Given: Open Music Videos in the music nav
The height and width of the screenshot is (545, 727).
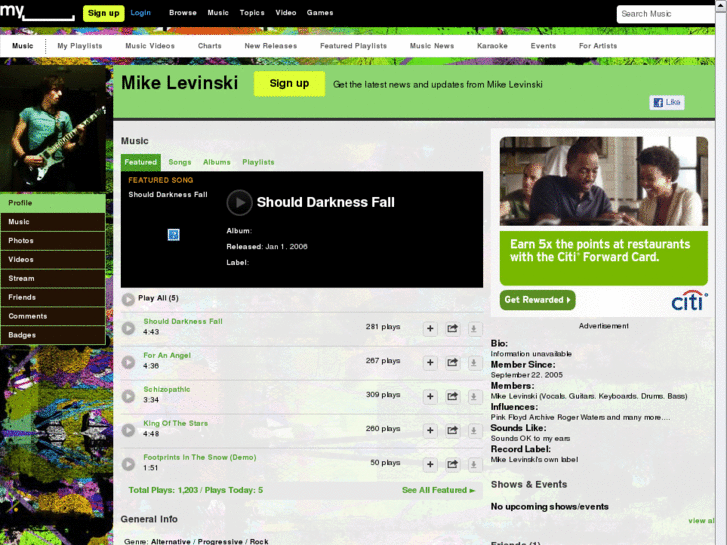Looking at the screenshot, I should pyautogui.click(x=150, y=46).
